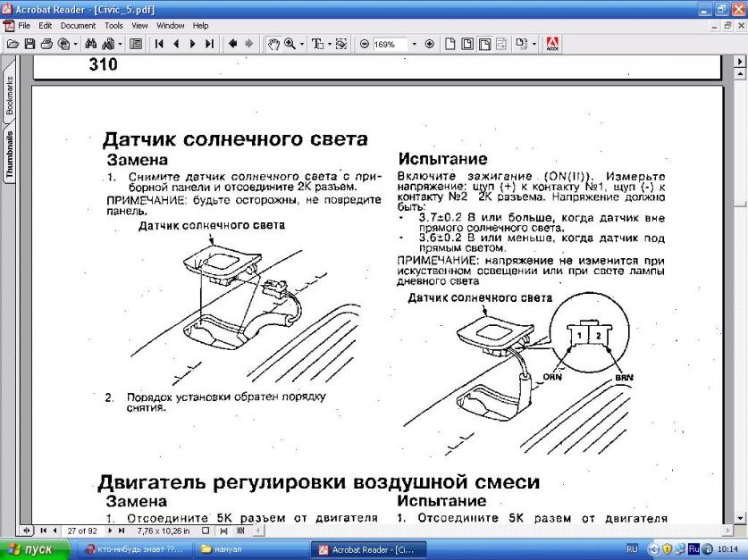Click the Go to Next View arrow
Screen dimensions: 748x560
tap(249, 45)
